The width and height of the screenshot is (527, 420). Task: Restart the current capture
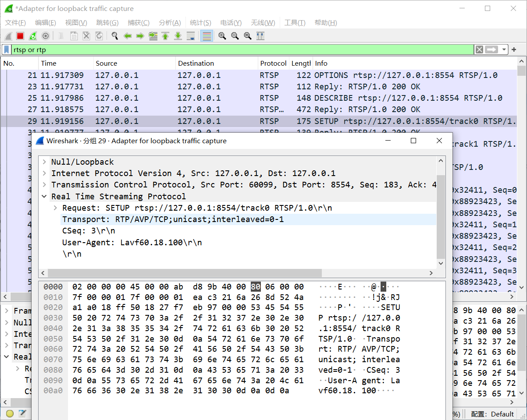tap(33, 36)
